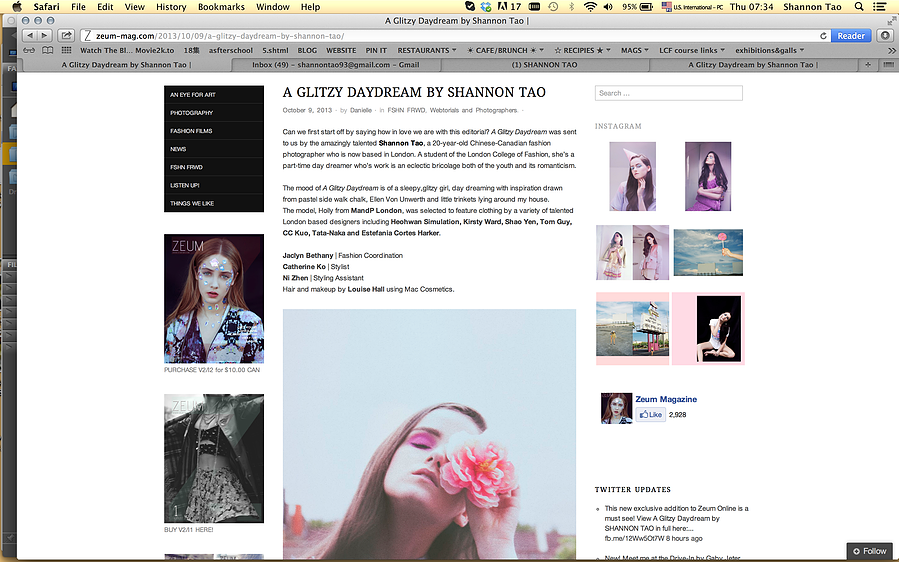The height and width of the screenshot is (562, 899).
Task: Open Instagram photo of lollipop against sky
Action: (708, 252)
